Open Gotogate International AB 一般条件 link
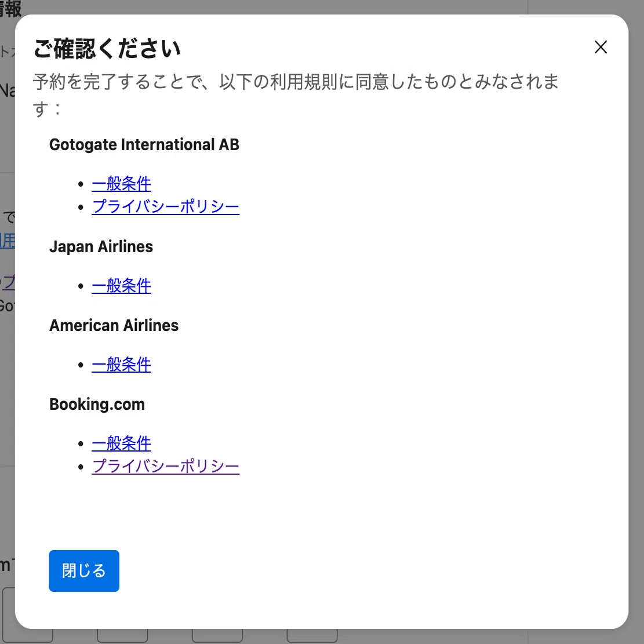The image size is (644, 644). [x=122, y=184]
